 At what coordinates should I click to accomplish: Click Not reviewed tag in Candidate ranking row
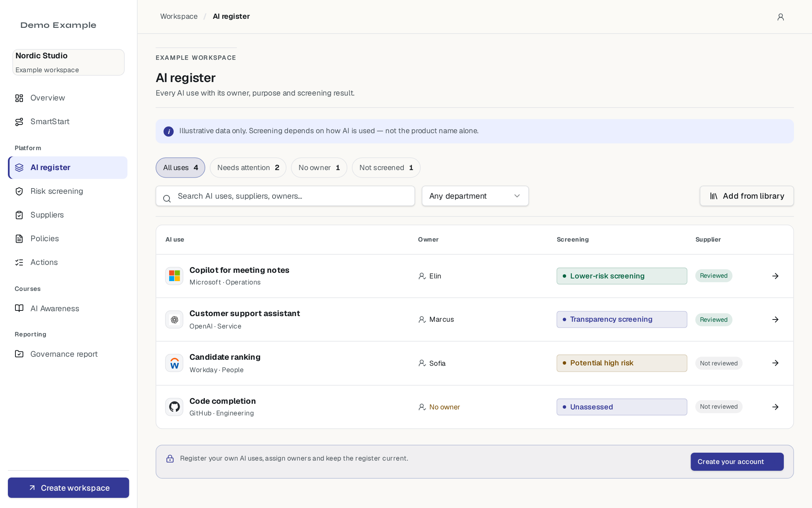click(718, 363)
